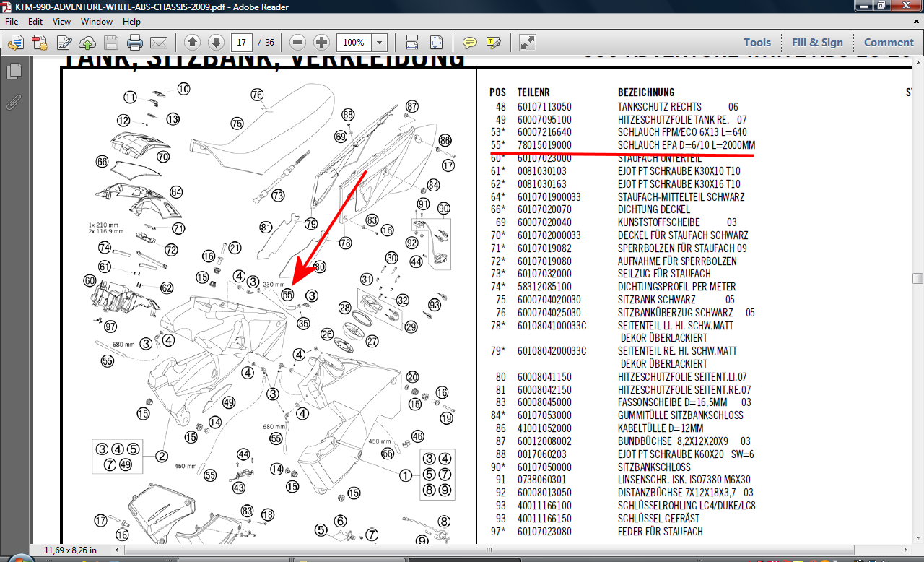Viewport: 924px width, 562px height.
Task: Click the Send email envelope icon
Action: tap(159, 42)
